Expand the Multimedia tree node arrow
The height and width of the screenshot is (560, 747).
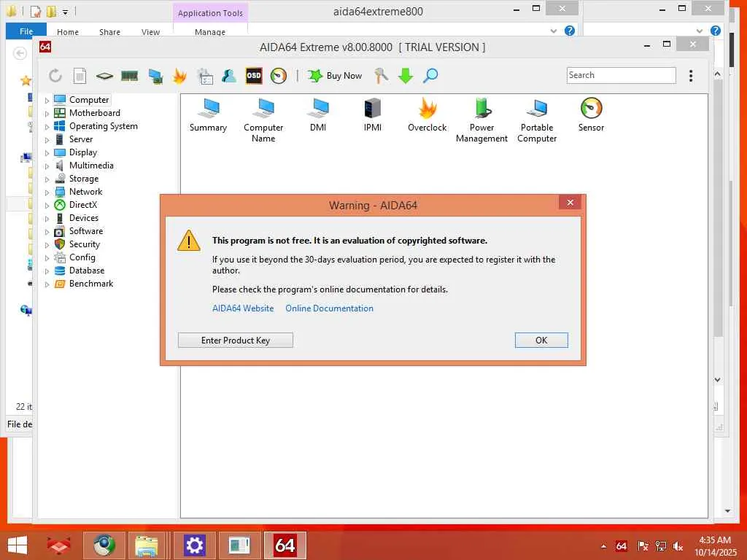47,166
